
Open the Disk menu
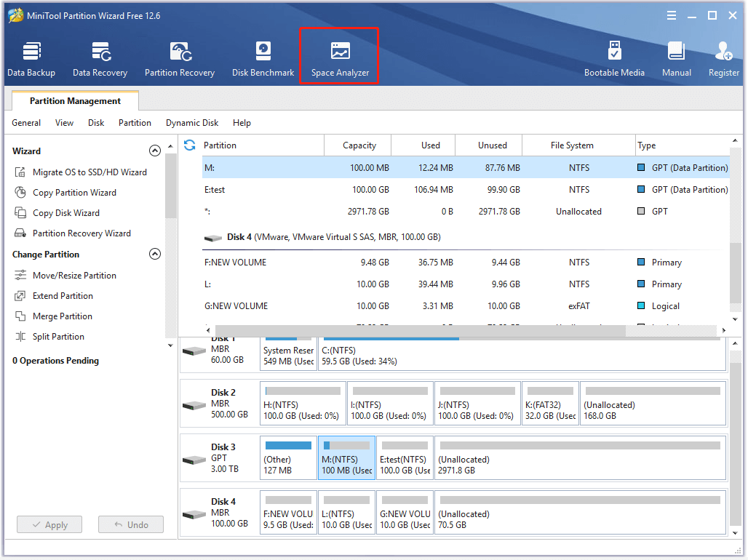coord(96,123)
